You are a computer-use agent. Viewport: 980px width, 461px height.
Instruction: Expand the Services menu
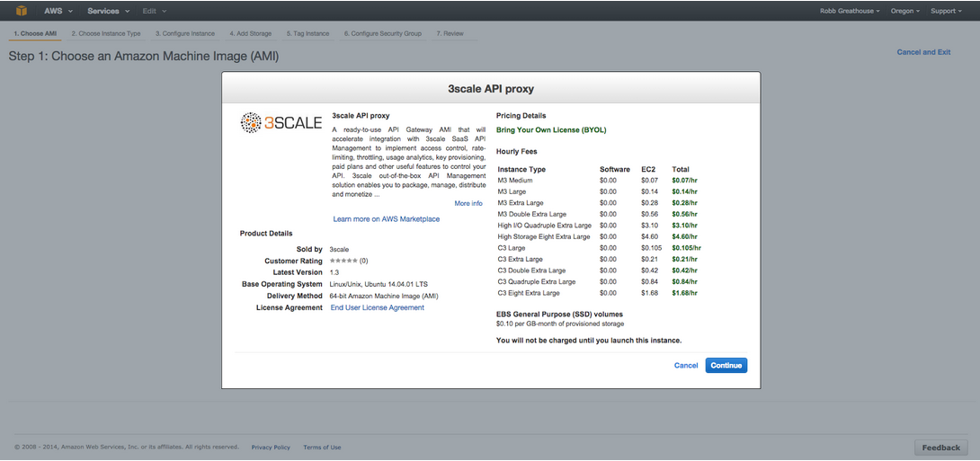coord(108,11)
